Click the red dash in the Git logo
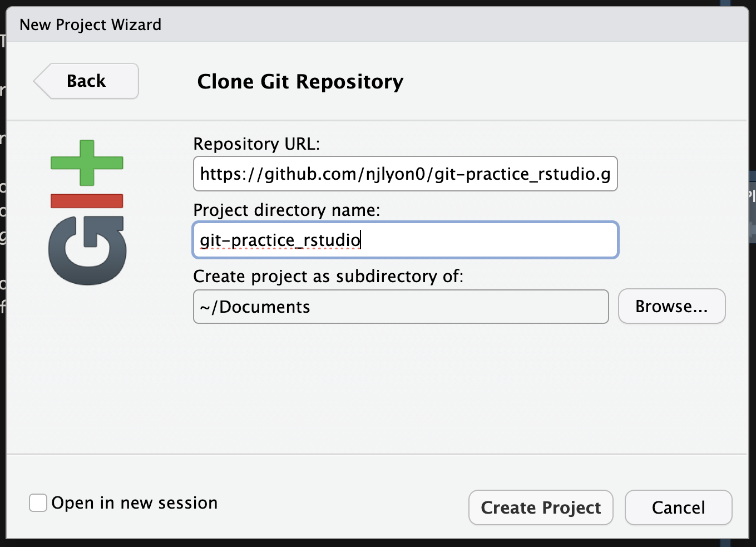Viewport: 756px width, 547px height. 87,201
